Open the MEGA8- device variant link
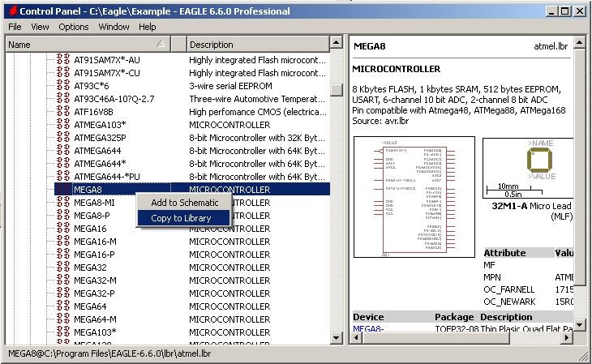Screen dimensions: 592x364 [368, 328]
